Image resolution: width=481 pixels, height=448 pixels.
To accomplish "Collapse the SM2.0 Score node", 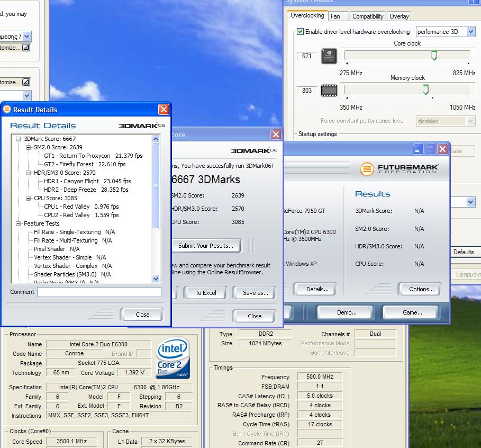I will [28, 147].
